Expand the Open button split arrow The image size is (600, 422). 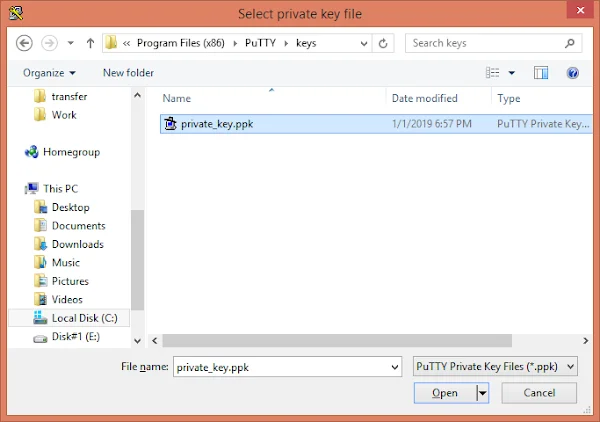click(483, 393)
